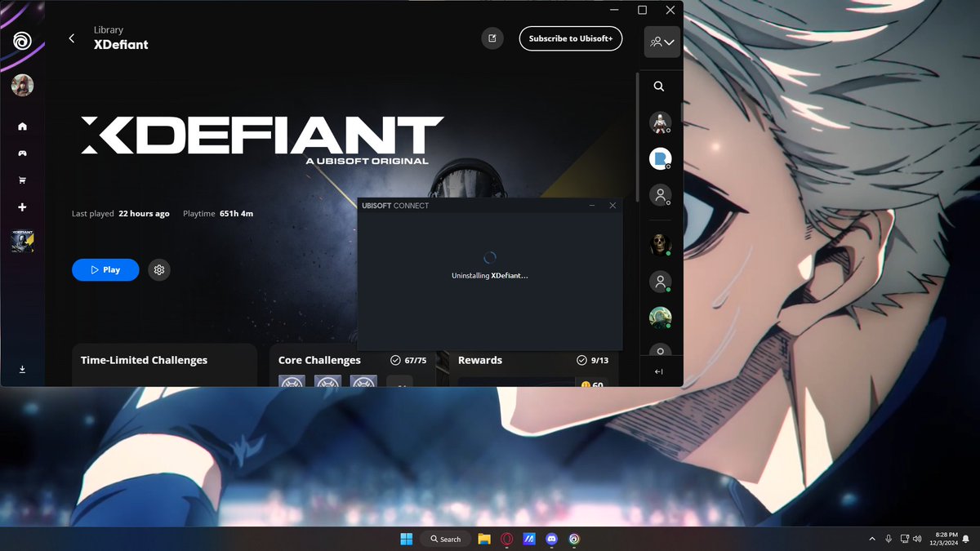This screenshot has height=551, width=980.
Task: Open Ubisoft Connect taskbar icon
Action: coord(575,539)
